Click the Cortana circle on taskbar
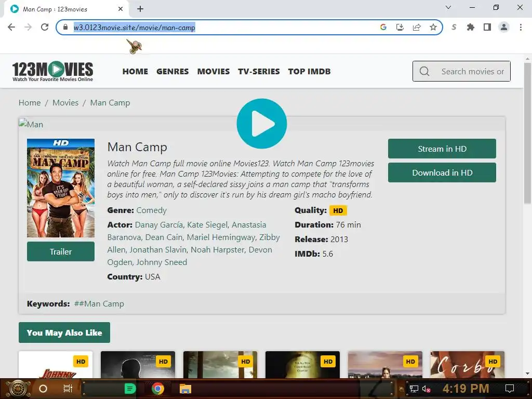This screenshot has height=399, width=532. [43, 389]
